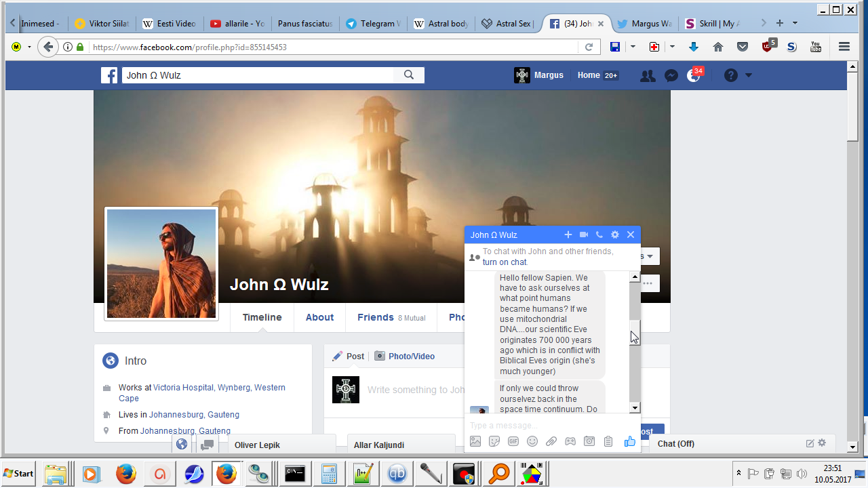Send a thumbs-up like in chat
This screenshot has width=868, height=488.
click(x=630, y=441)
